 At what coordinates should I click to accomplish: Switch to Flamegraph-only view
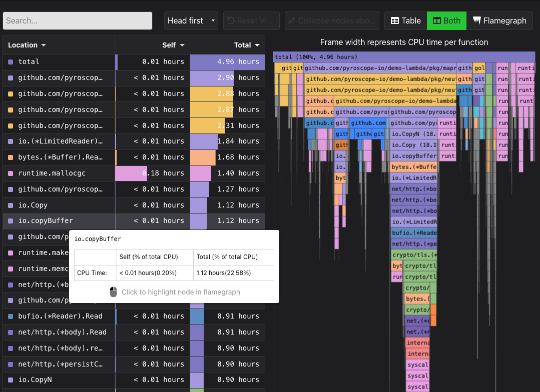500,20
